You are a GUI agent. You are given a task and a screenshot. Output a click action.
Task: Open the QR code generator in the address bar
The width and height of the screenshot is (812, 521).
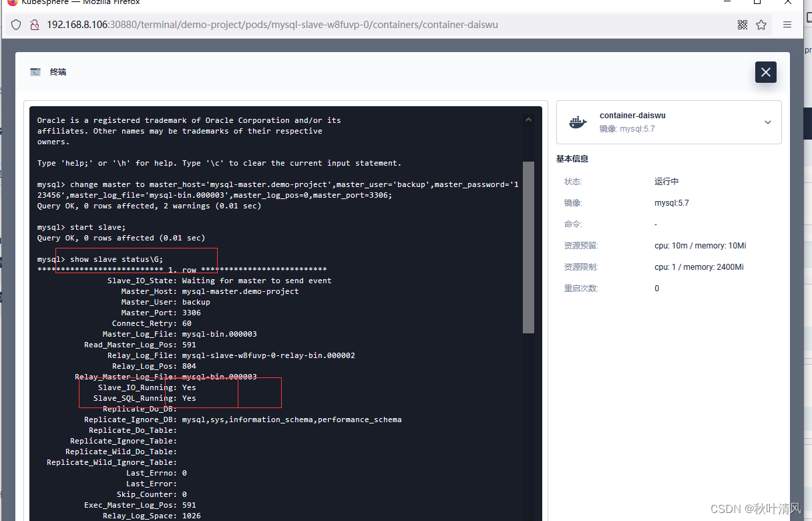point(743,24)
